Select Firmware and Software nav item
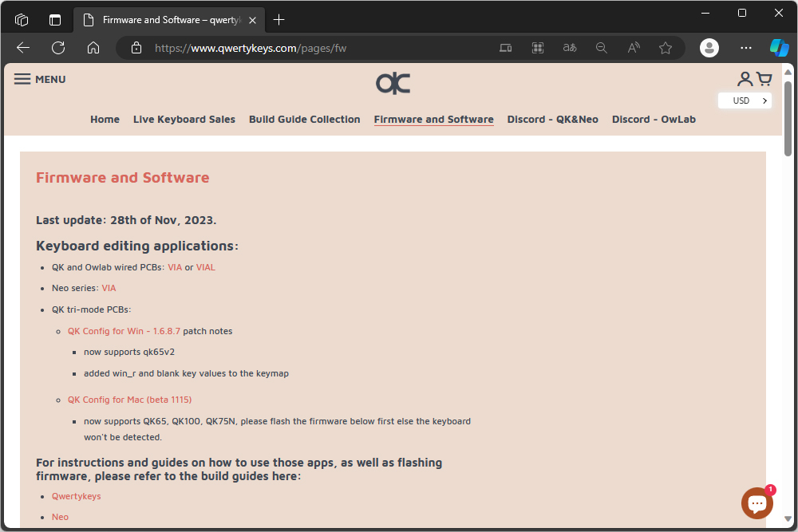The height and width of the screenshot is (532, 798). tap(433, 120)
